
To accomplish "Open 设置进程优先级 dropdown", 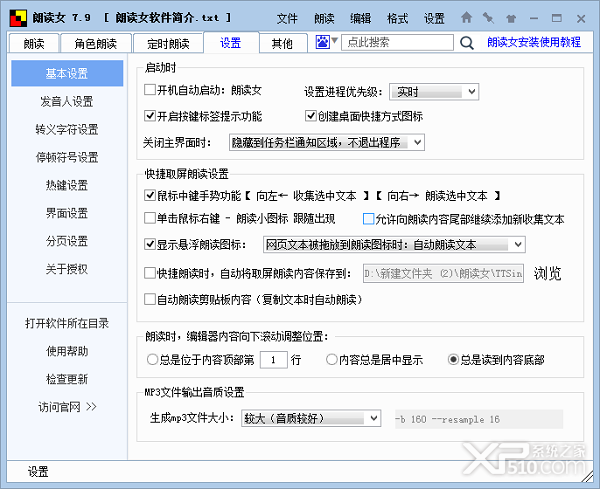I will coord(434,92).
